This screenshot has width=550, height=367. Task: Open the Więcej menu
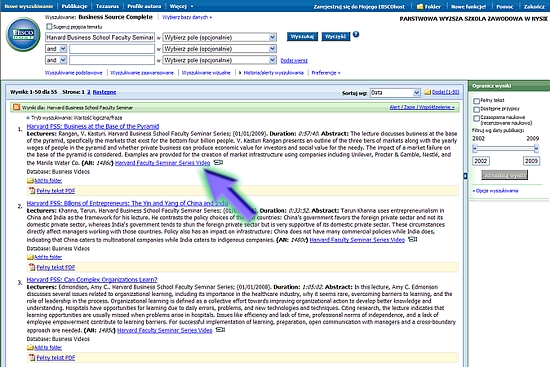(x=181, y=6)
